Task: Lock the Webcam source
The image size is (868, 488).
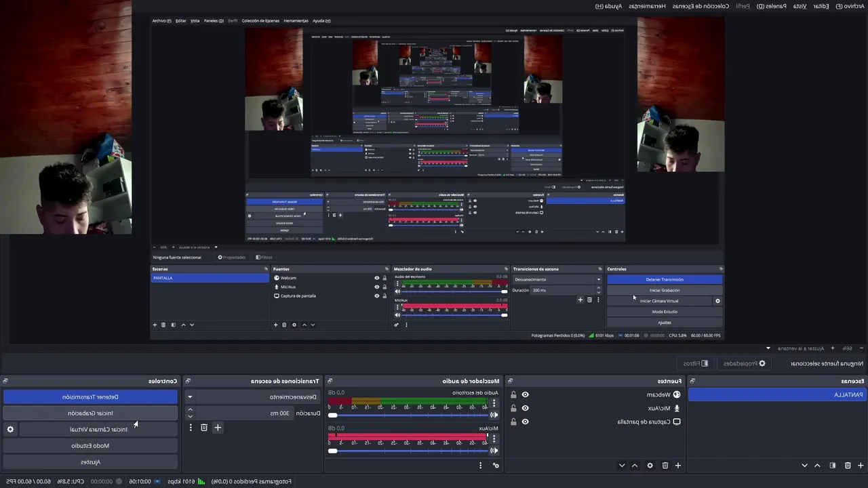Action: point(513,394)
